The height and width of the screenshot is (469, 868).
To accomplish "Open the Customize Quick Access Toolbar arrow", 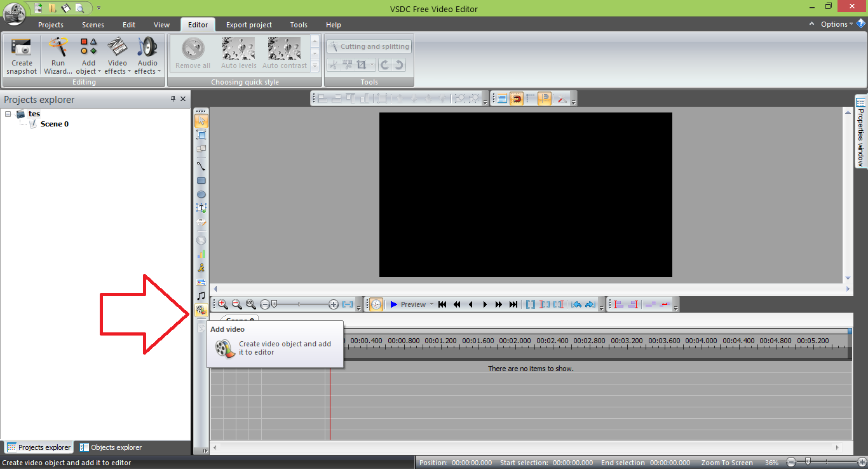I will (98, 8).
